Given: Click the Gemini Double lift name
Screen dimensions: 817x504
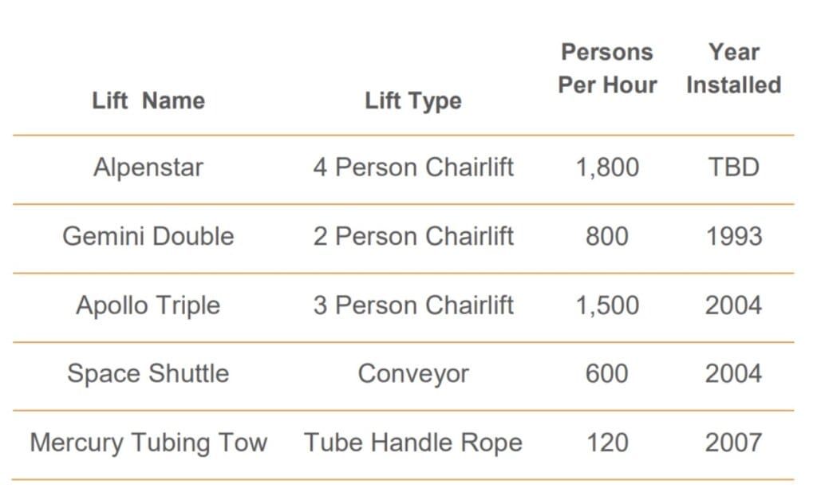Looking at the screenshot, I should tap(148, 236).
